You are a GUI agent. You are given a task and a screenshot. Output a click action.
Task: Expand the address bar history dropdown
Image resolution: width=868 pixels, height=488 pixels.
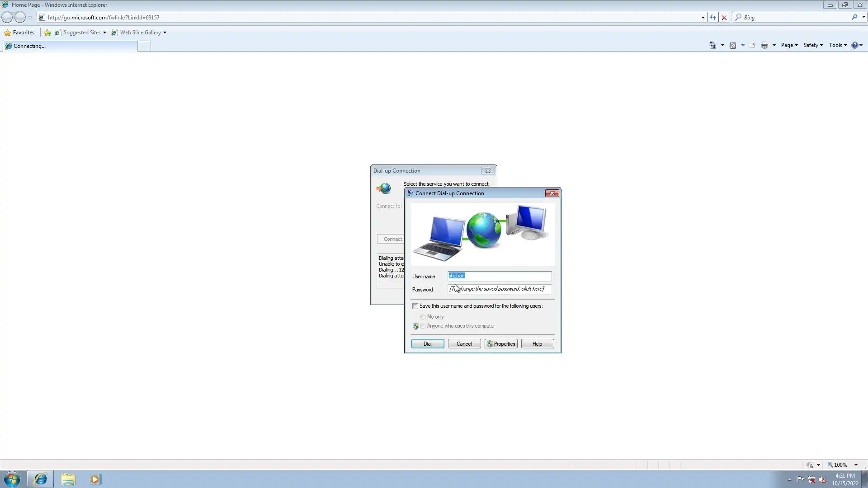pyautogui.click(x=703, y=18)
